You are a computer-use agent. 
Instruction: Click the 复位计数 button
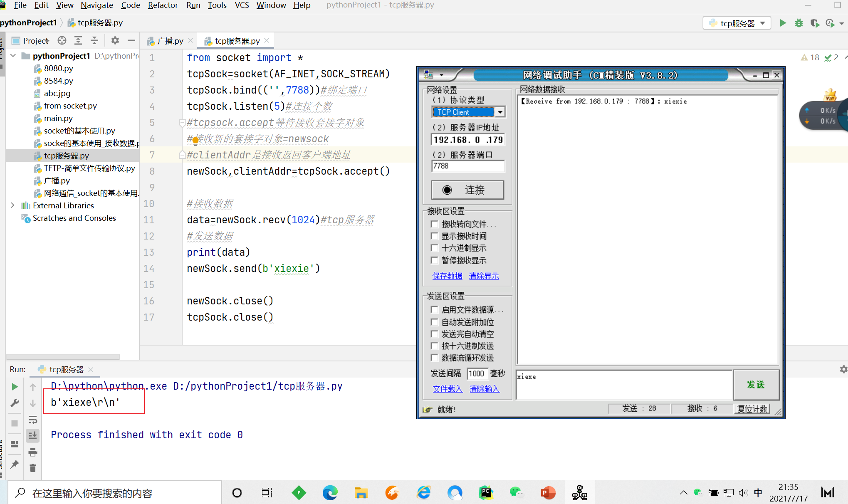click(x=752, y=409)
